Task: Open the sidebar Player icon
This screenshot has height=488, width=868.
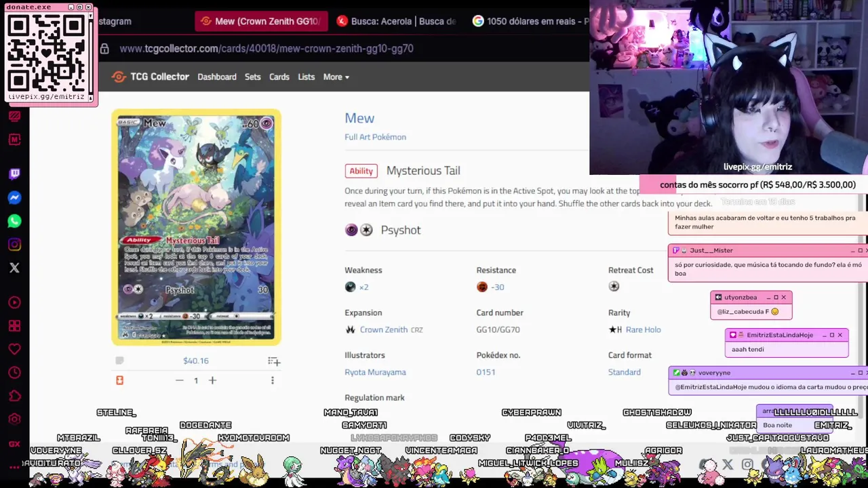Action: tap(14, 302)
